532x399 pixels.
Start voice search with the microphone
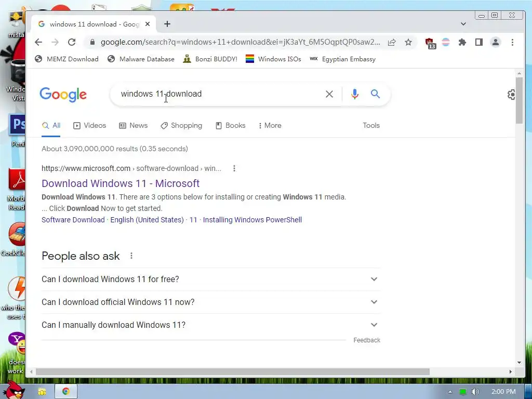click(355, 94)
